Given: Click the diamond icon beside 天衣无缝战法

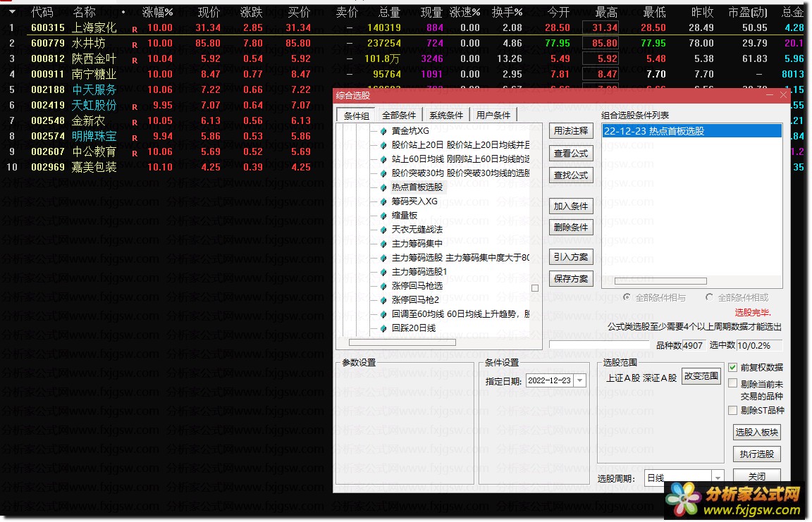Looking at the screenshot, I should (383, 230).
